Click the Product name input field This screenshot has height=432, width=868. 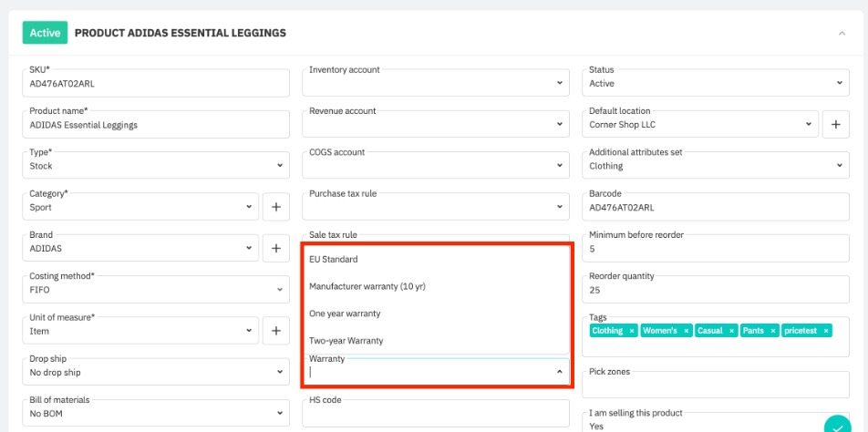155,125
